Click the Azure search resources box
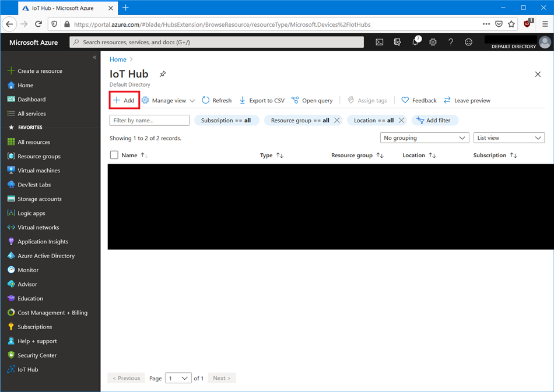Image resolution: width=554 pixels, height=392 pixels. pos(216,43)
